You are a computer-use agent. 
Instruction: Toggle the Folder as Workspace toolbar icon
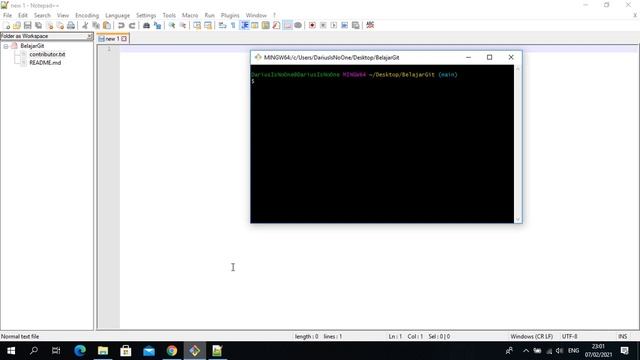tap(287, 25)
